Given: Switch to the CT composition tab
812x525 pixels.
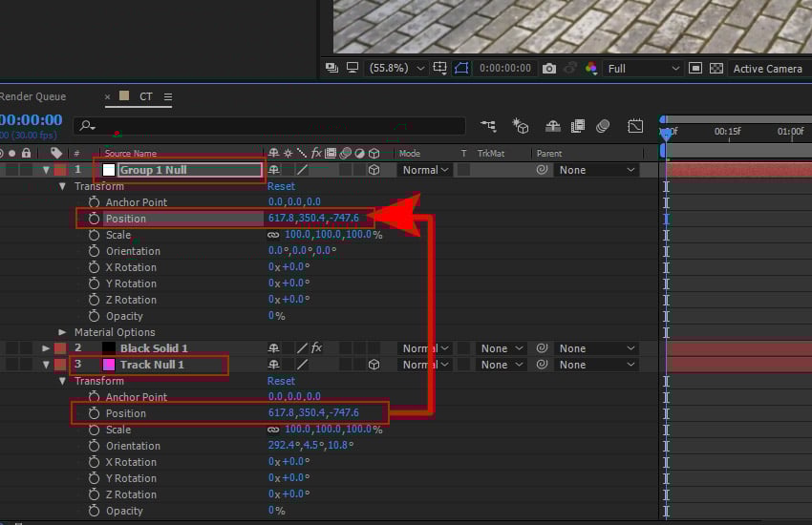Looking at the screenshot, I should pyautogui.click(x=146, y=96).
